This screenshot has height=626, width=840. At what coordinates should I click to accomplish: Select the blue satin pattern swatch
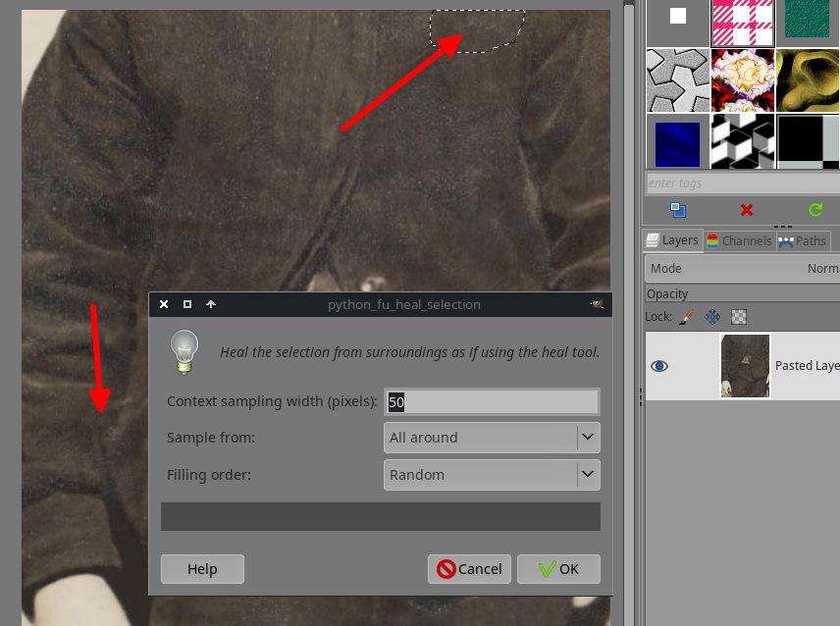point(678,142)
